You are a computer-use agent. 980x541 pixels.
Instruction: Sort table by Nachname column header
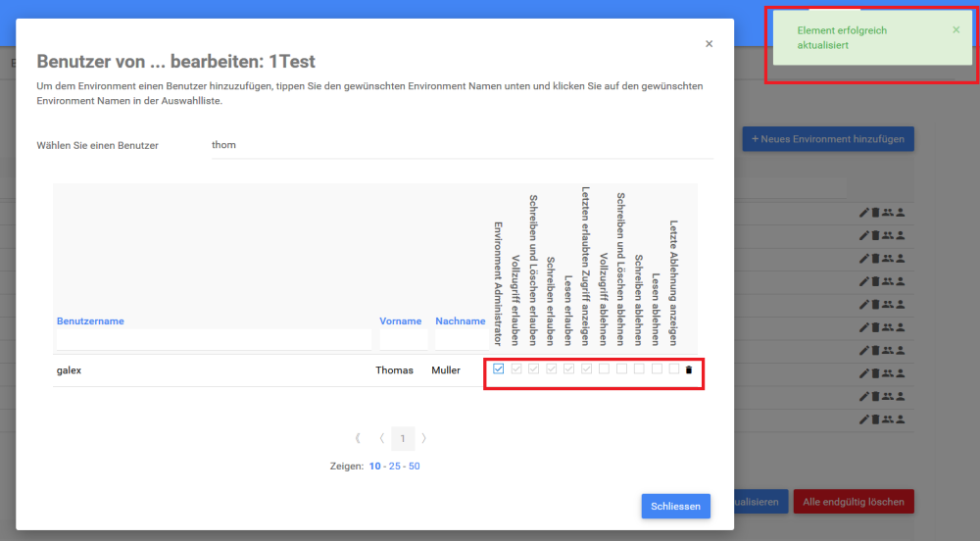[460, 320]
